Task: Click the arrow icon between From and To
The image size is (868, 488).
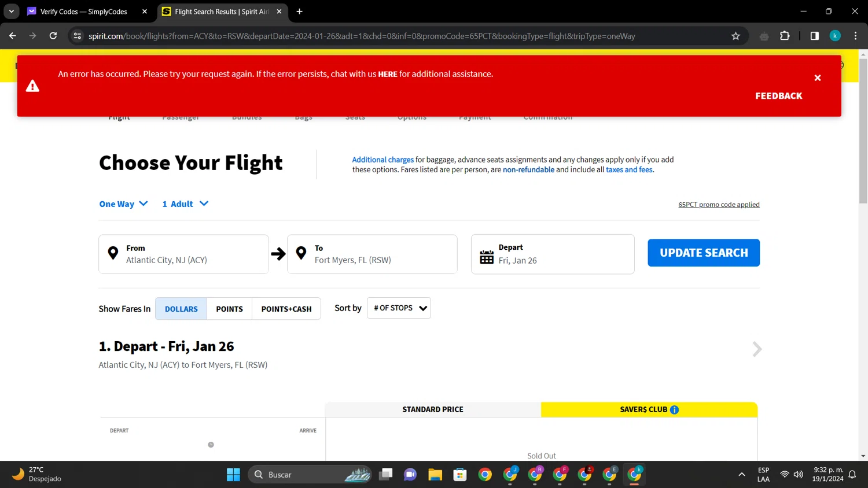Action: [x=278, y=254]
